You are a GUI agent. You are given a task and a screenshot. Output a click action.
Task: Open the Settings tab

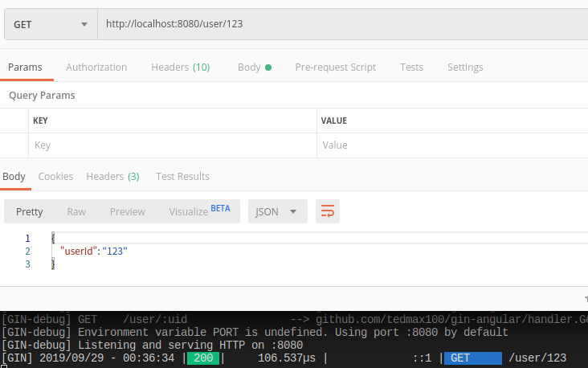point(465,67)
